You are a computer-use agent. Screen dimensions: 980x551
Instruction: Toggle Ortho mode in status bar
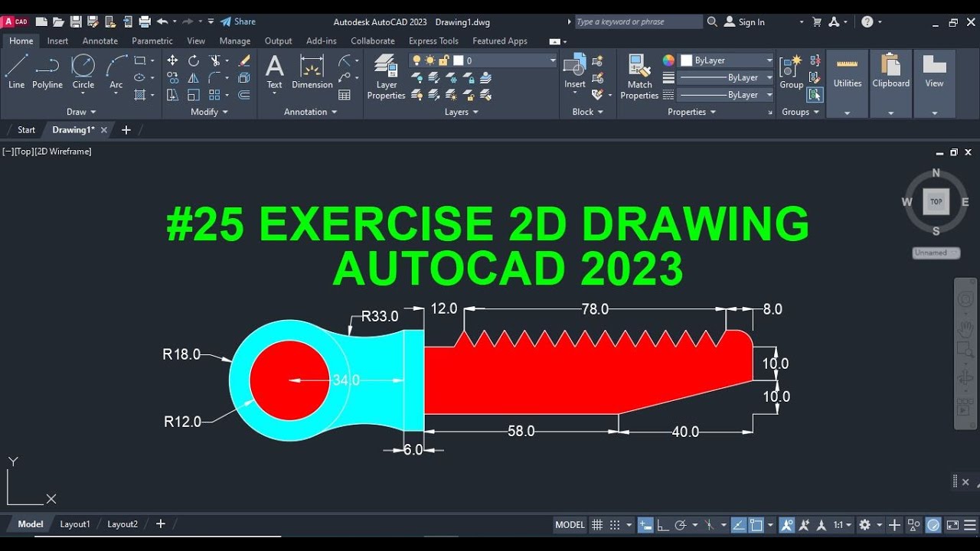(663, 525)
